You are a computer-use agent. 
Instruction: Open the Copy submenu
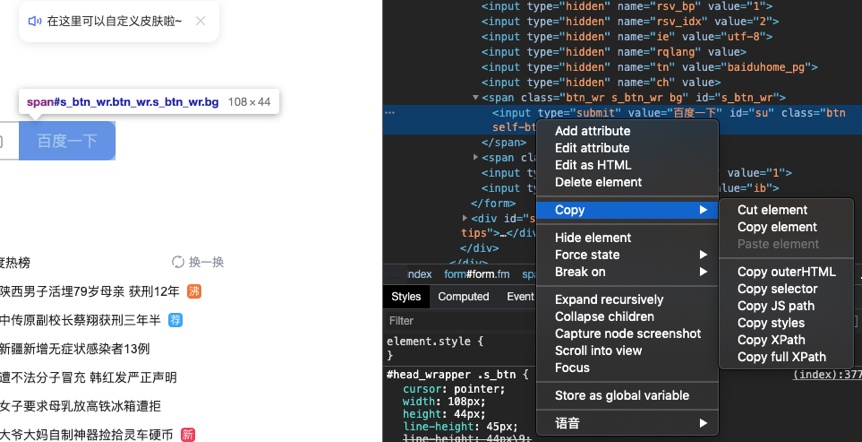[x=627, y=210]
